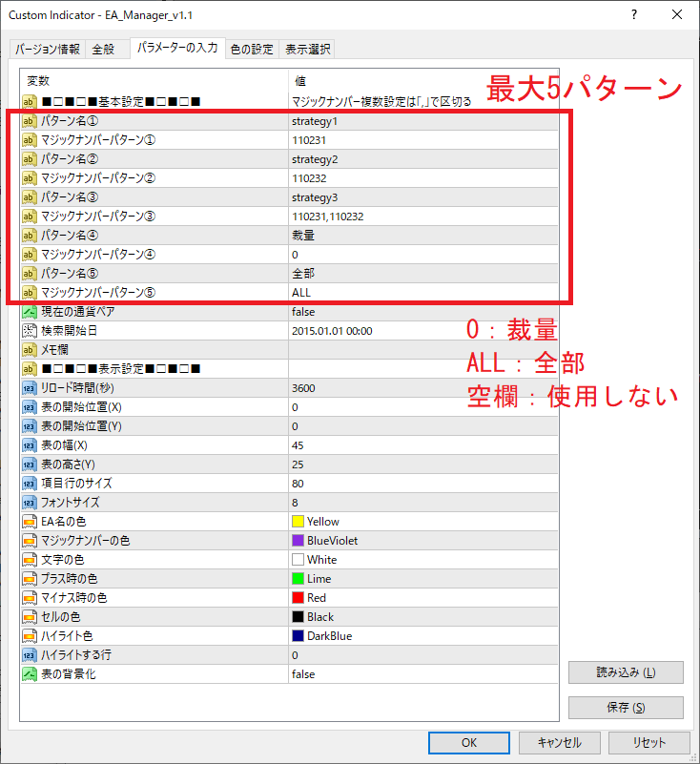Click the integer icon beside 表の開始位置(Y)

pyautogui.click(x=30, y=425)
